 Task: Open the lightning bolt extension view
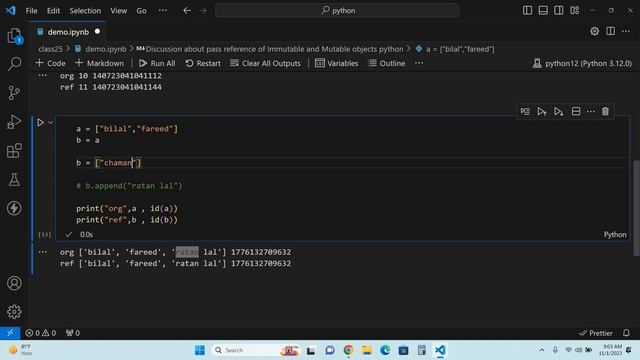click(14, 208)
